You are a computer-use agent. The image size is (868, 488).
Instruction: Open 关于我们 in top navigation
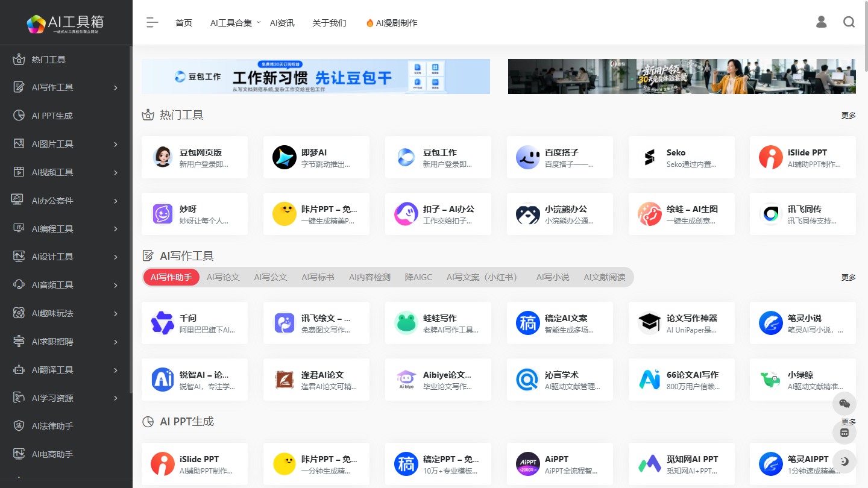[x=329, y=23]
